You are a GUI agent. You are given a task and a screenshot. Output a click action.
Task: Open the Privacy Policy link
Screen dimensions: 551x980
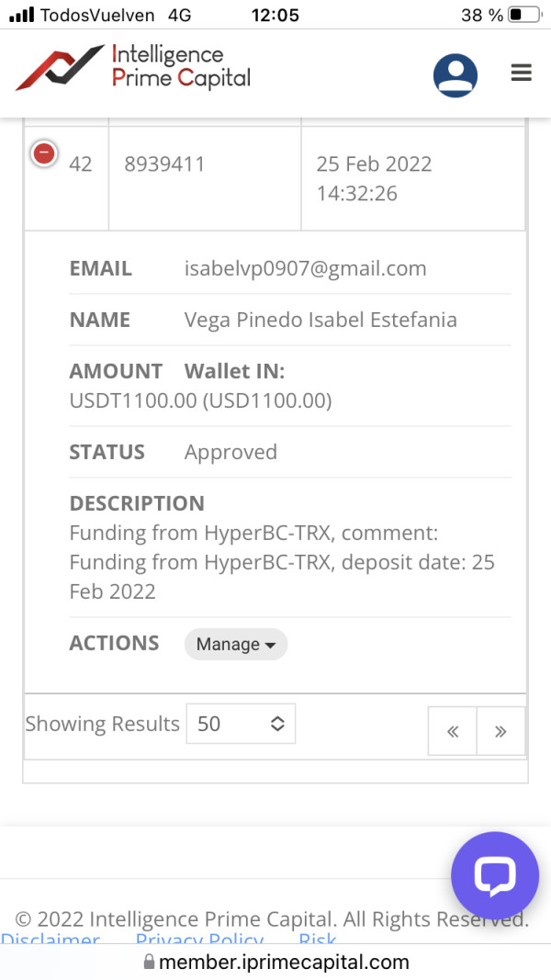199,941
